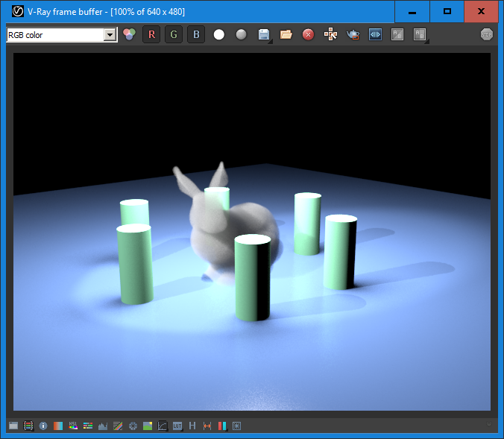Toggle A/B compare diagonal icon

pyautogui.click(x=397, y=34)
